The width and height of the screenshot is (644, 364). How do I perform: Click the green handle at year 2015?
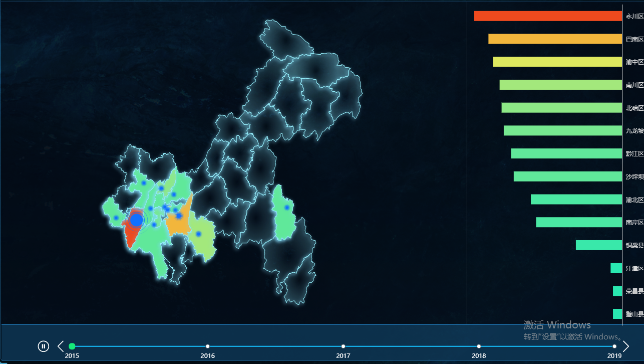point(72,346)
